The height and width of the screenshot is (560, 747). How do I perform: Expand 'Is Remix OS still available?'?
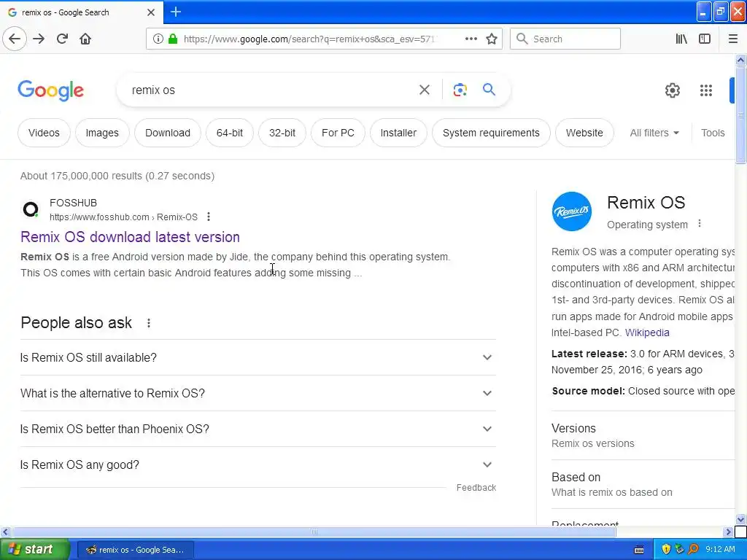pos(258,357)
